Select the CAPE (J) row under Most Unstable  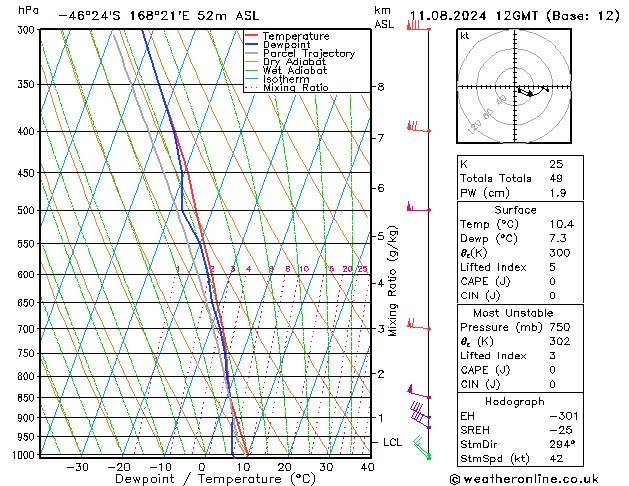pyautogui.click(x=520, y=370)
